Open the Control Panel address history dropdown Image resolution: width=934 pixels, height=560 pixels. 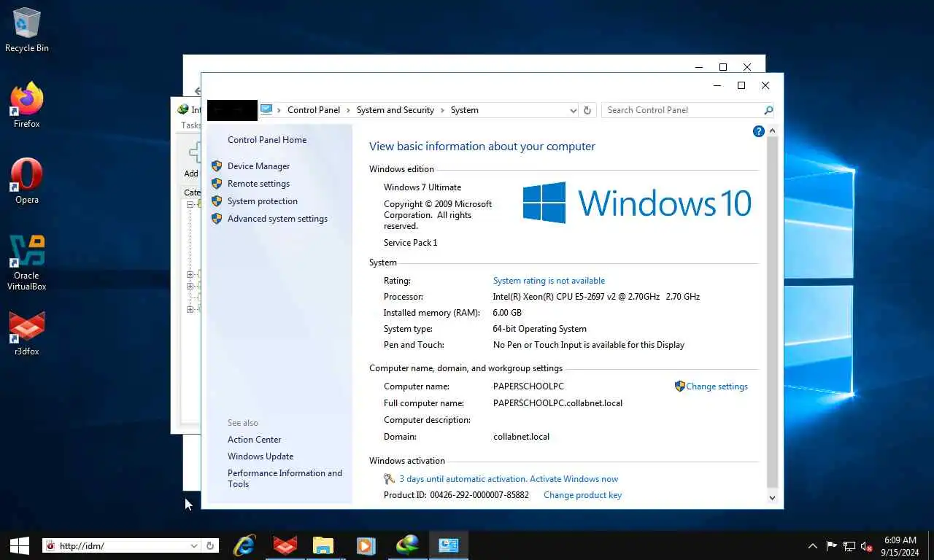[x=573, y=110]
